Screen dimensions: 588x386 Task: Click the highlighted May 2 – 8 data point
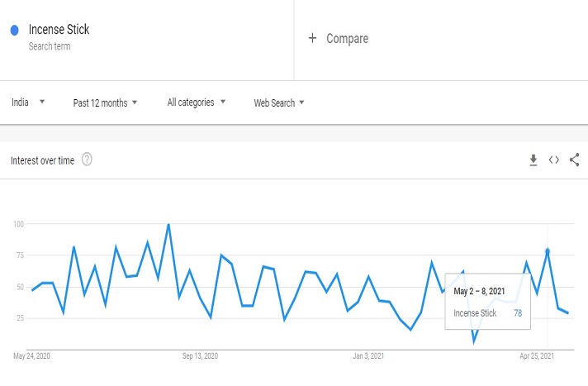tap(548, 250)
